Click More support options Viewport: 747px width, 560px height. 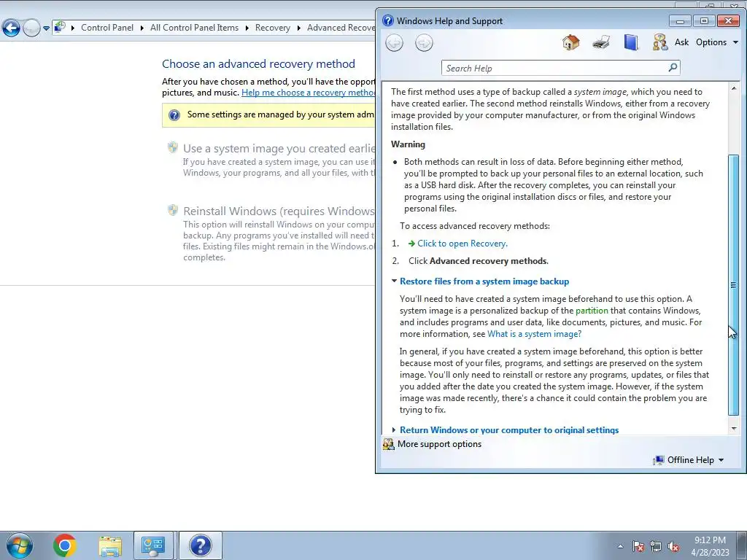click(439, 444)
